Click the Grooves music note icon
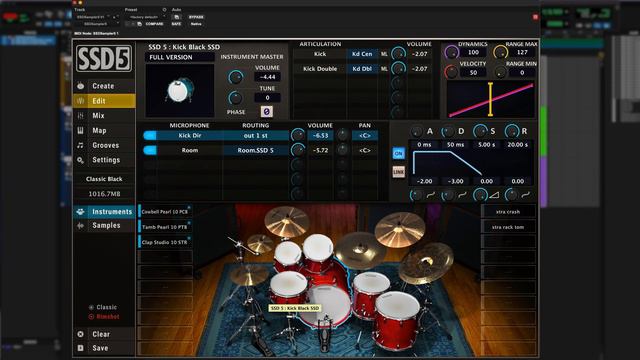640x360 pixels. [81, 145]
